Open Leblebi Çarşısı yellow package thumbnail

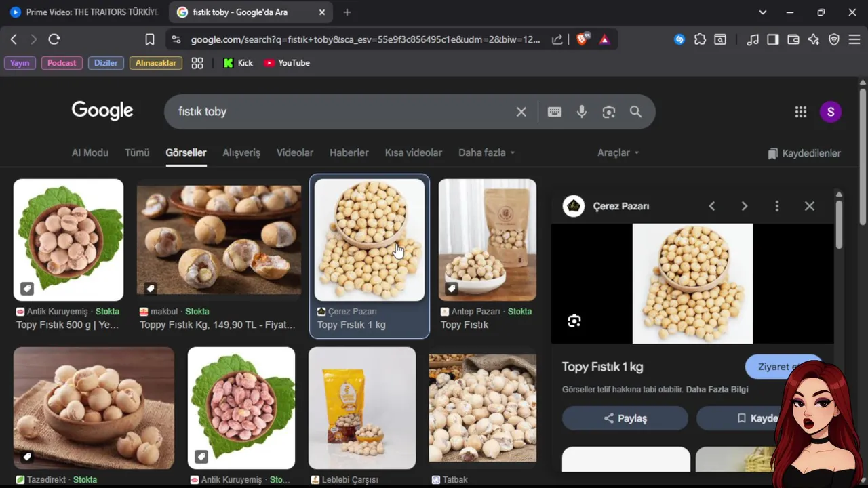click(x=362, y=408)
